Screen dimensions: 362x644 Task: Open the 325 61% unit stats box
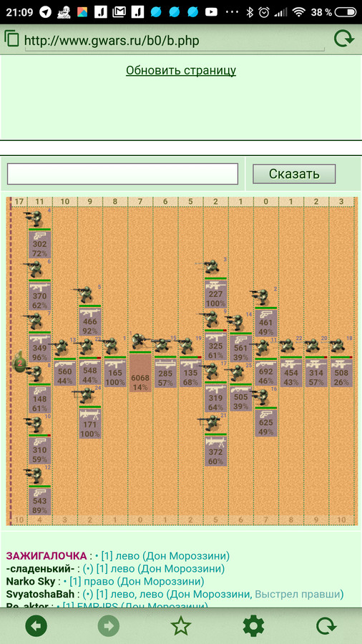(x=215, y=346)
